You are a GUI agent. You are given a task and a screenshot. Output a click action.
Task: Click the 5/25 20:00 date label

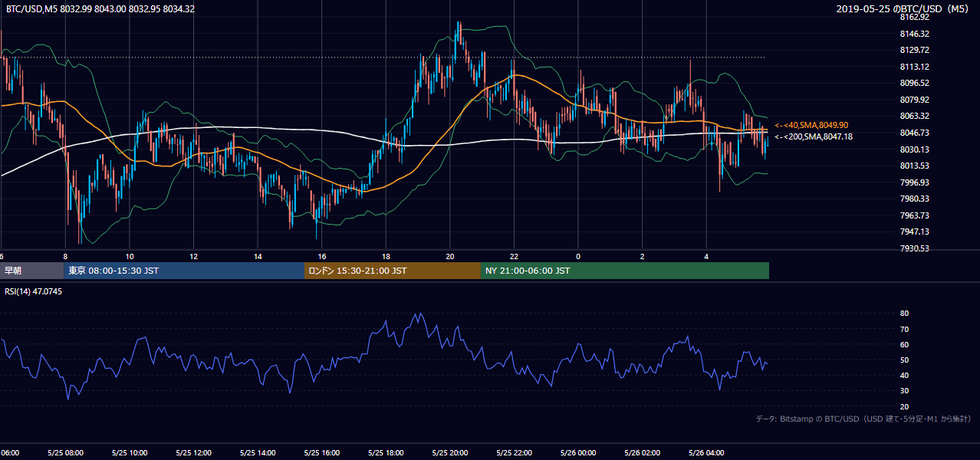coord(449,453)
